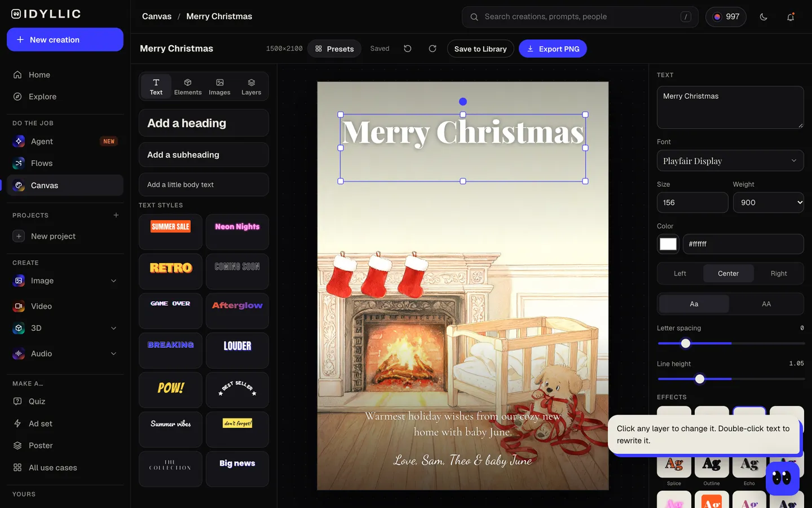Open the Video creation tool

[x=65, y=306]
